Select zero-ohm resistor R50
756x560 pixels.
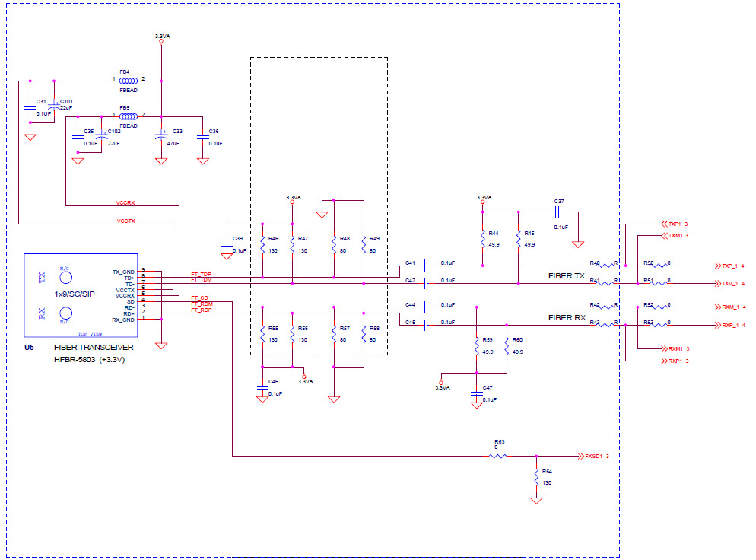point(660,266)
